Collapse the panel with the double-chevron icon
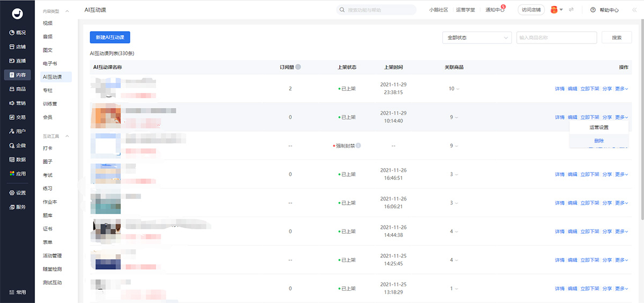The width and height of the screenshot is (644, 303). click(x=634, y=10)
